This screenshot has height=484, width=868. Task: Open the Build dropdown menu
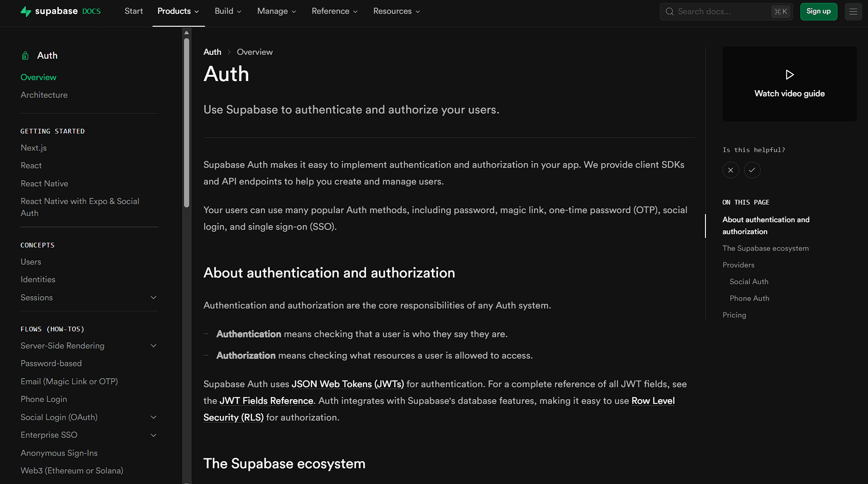click(x=228, y=11)
